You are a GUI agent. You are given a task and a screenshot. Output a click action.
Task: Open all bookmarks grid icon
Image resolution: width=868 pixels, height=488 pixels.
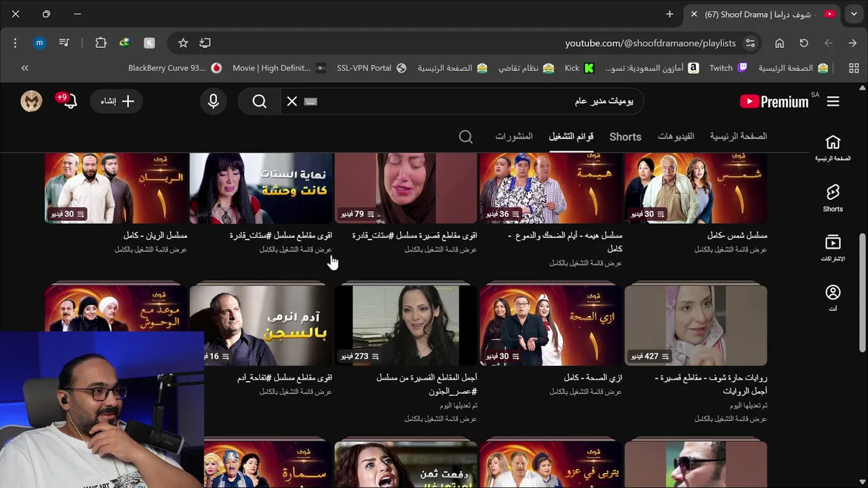coord(854,68)
